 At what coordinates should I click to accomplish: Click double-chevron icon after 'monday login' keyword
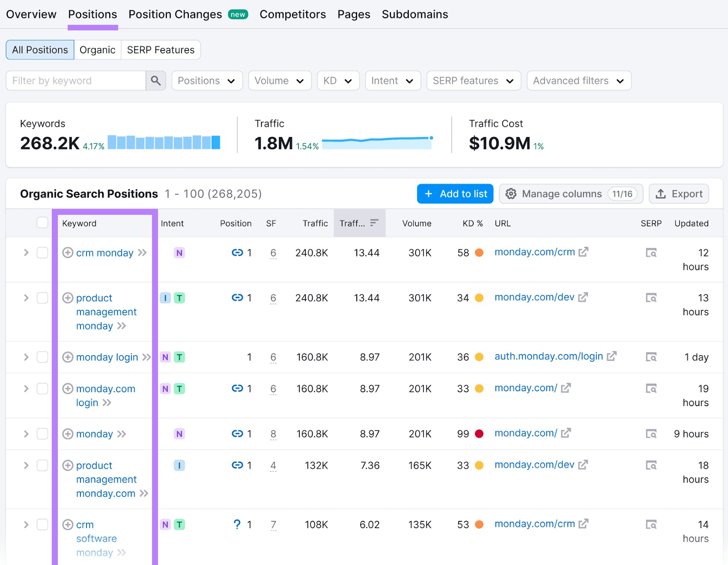(x=147, y=357)
